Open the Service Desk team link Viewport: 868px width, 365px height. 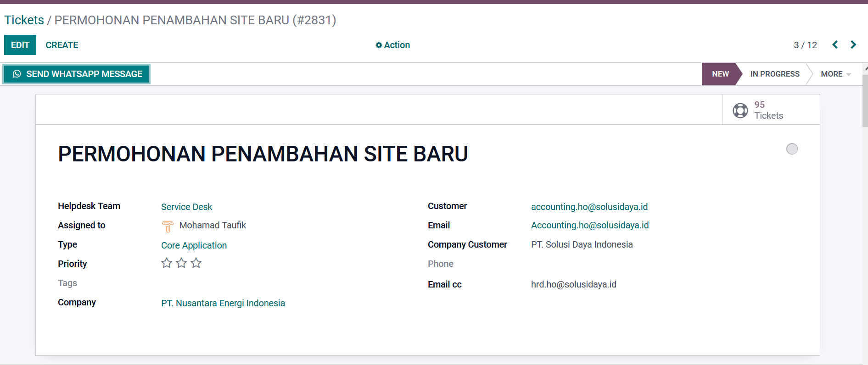pyautogui.click(x=186, y=207)
